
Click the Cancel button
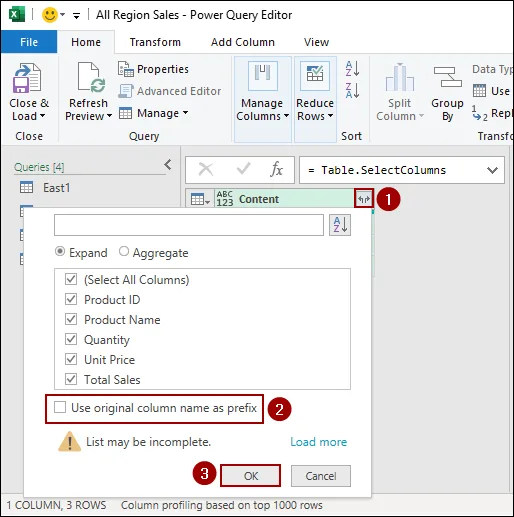321,476
